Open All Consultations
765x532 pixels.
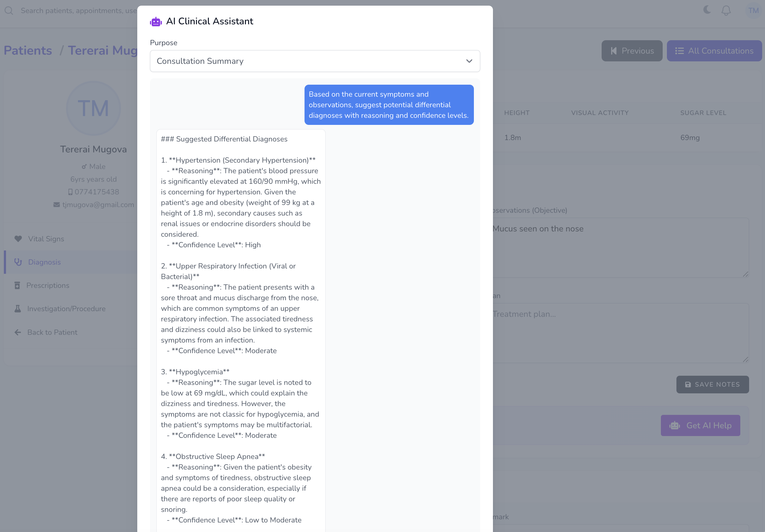click(714, 51)
